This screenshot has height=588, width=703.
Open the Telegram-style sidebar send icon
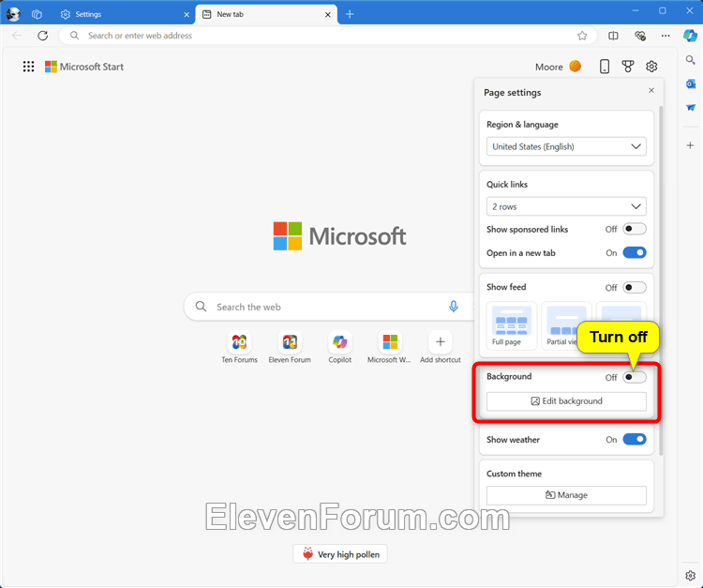pos(691,108)
